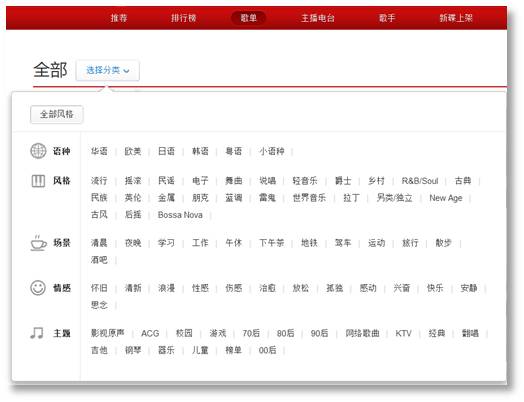Choose the New Age style
524x402 pixels.
(446, 198)
